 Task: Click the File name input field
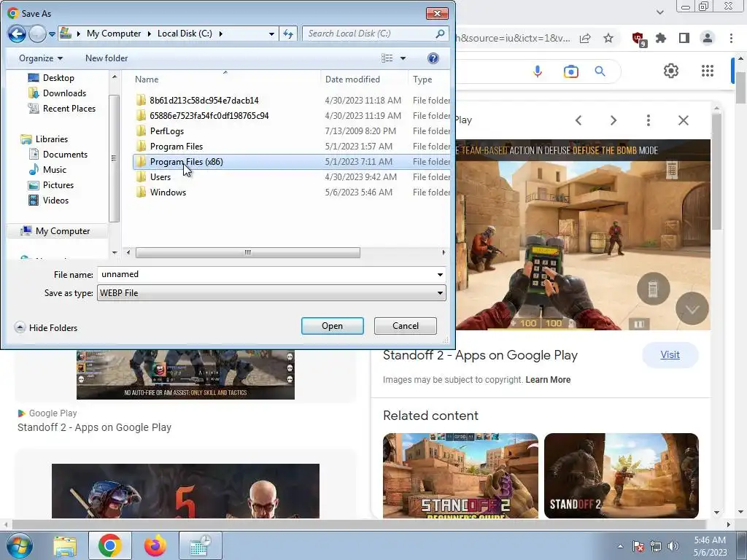pyautogui.click(x=266, y=274)
